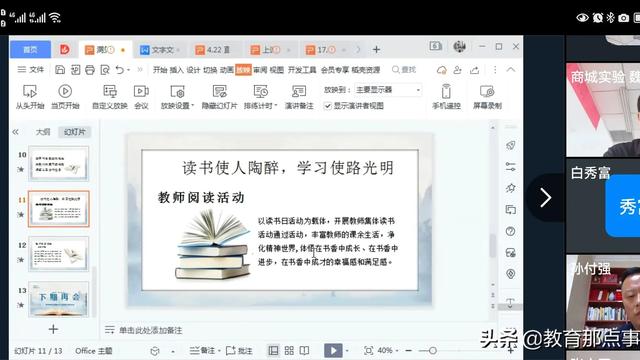Click 单击此处添加备注 notes area

(x=151, y=330)
